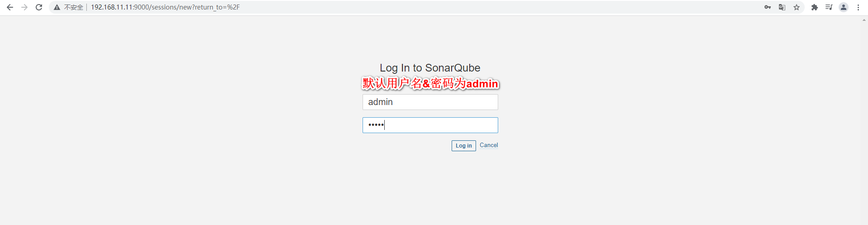This screenshot has height=225, width=868.
Task: Open the Google Translate page icon
Action: coord(782,7)
